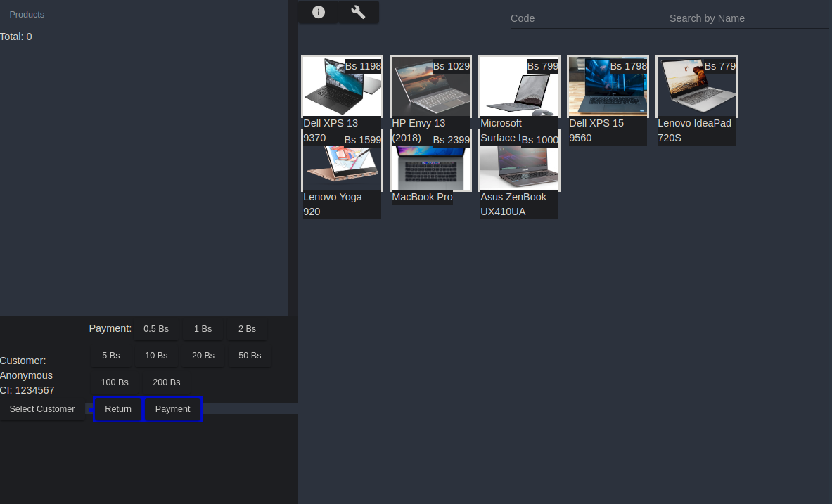
Task: Select the Dell XPS 15 9560 product
Action: [608, 87]
